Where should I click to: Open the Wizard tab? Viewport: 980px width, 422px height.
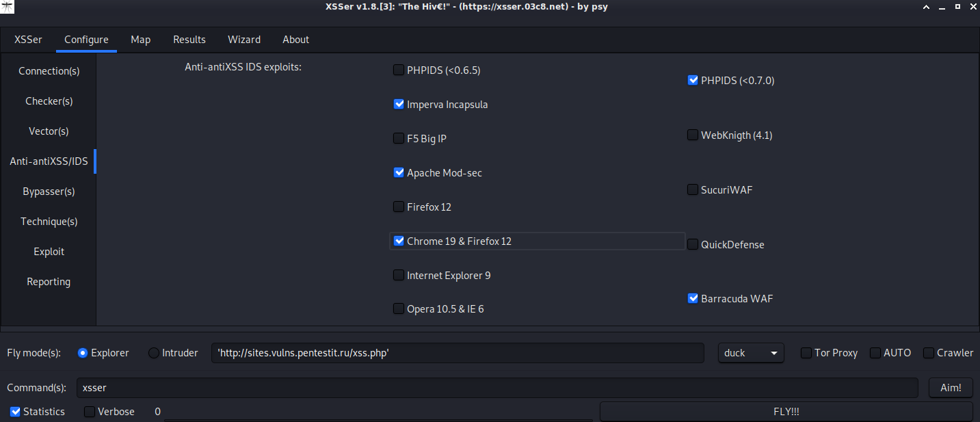point(243,40)
